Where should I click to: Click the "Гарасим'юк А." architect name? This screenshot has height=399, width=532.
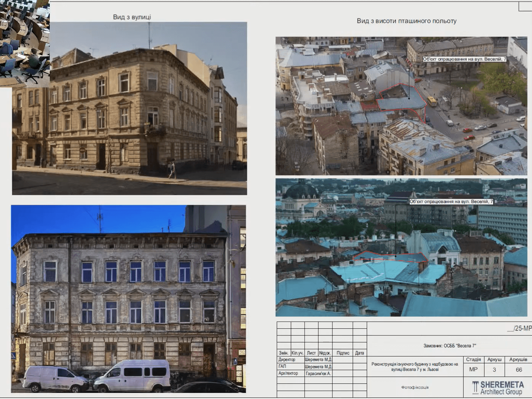pyautogui.click(x=318, y=374)
